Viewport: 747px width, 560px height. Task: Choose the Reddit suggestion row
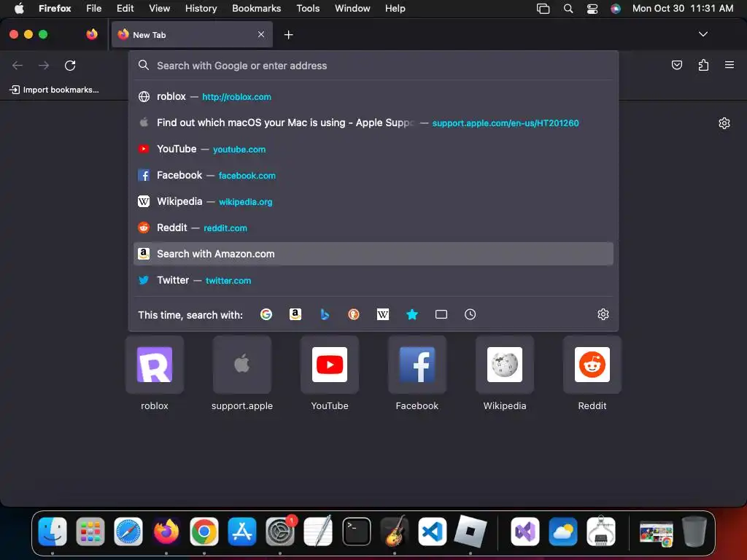coord(373,227)
